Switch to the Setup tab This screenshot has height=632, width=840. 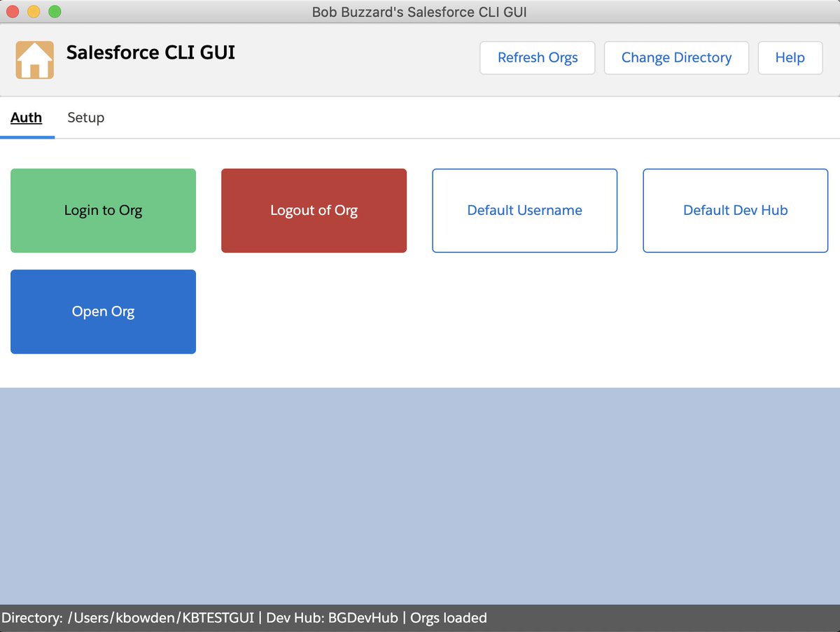(x=85, y=118)
